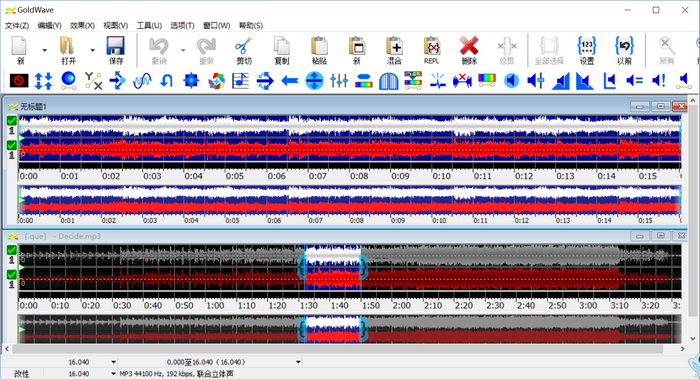Open the Doppler effect blue sphere icon

click(68, 81)
